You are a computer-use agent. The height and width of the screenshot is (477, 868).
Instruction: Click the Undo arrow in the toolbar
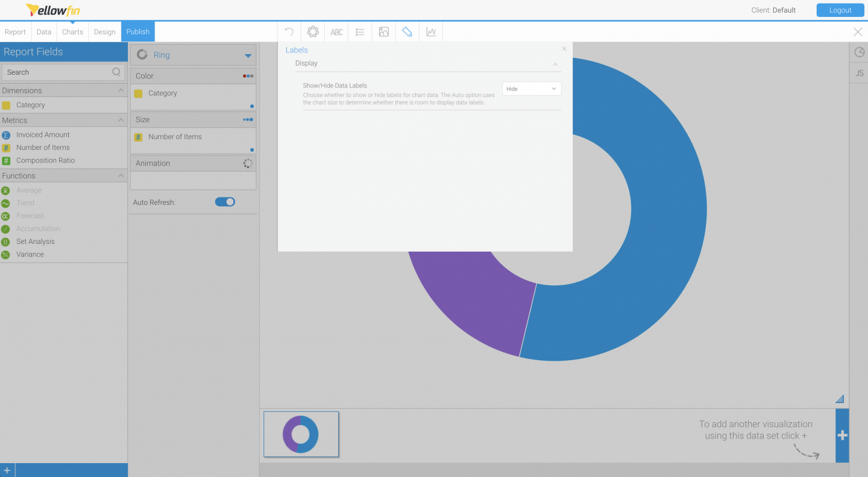pos(288,31)
